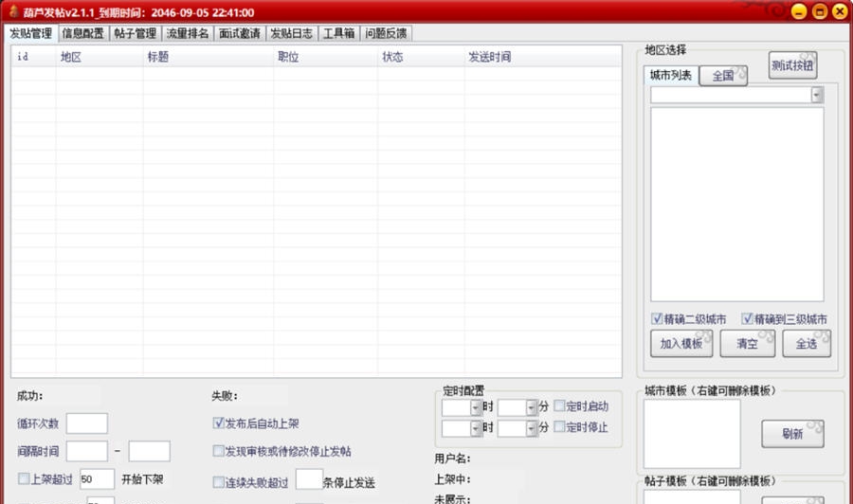Uncheck 发布后自动上架
Screen dimensions: 853x504
[218, 423]
